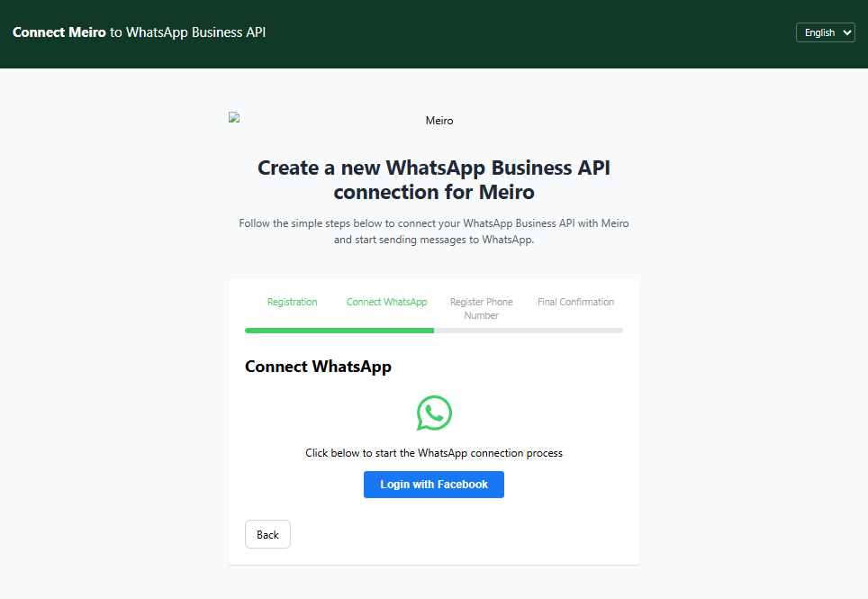The image size is (868, 599).
Task: Click the green WhatsApp logo icon
Action: pyautogui.click(x=434, y=413)
